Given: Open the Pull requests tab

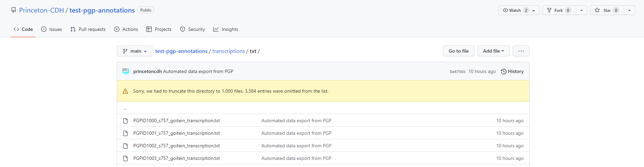Looking at the screenshot, I should (88, 29).
